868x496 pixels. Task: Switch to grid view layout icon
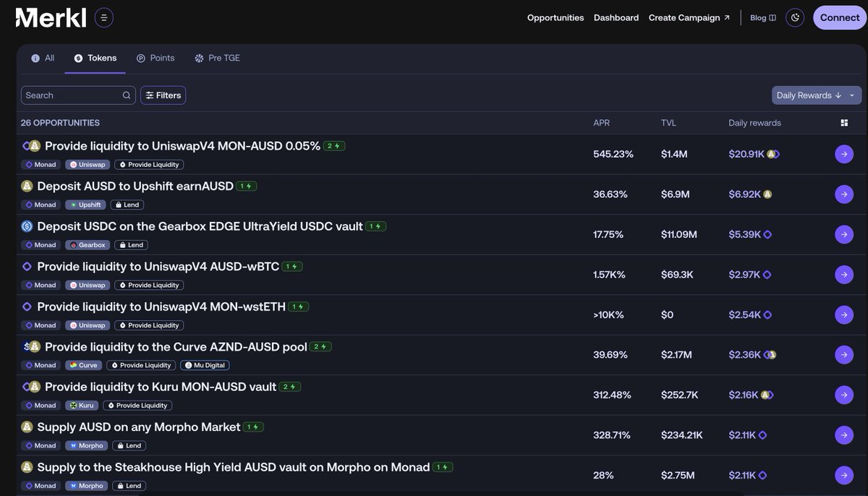844,123
